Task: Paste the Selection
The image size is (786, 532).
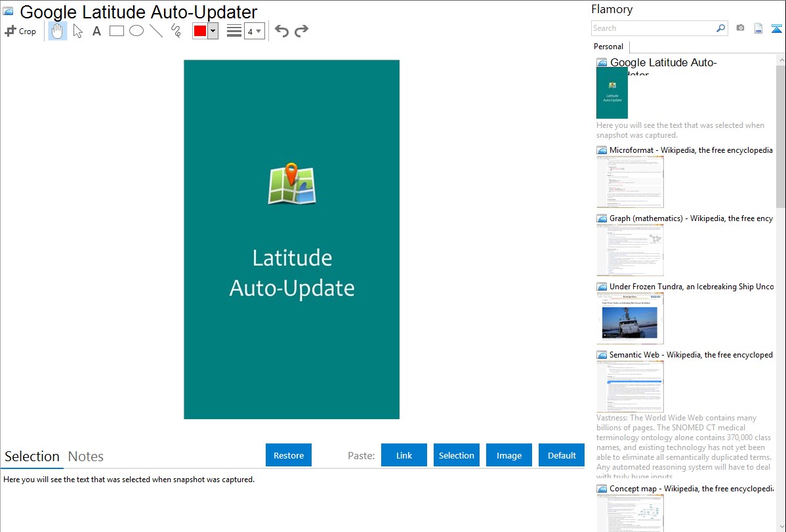Action: (457, 455)
